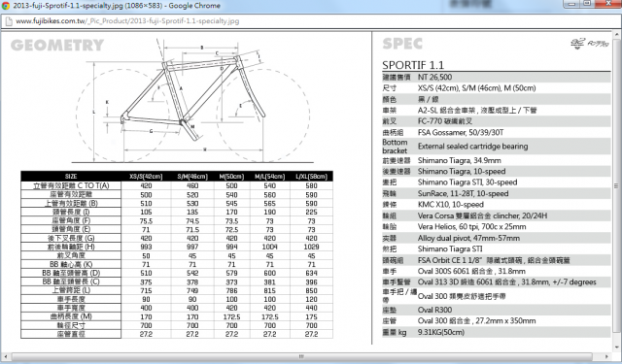The height and width of the screenshot is (364, 622).
Task: Click the weight 9.31KG(50cm)
Action: (441, 332)
